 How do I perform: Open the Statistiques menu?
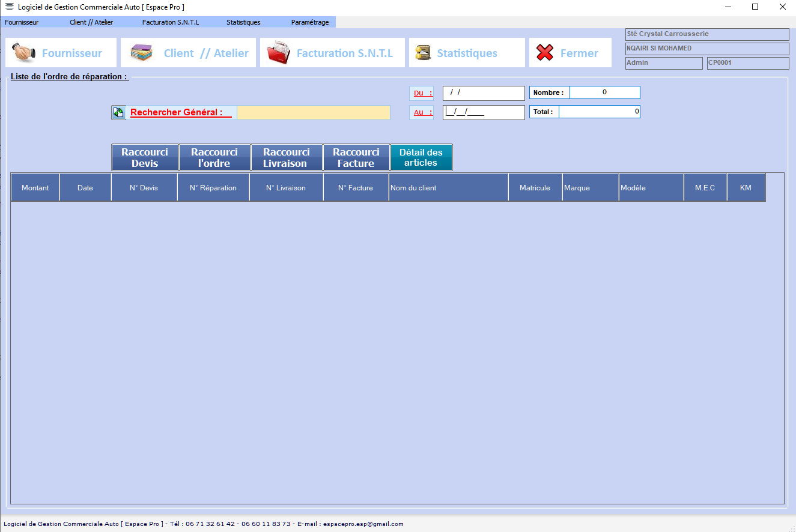point(243,22)
